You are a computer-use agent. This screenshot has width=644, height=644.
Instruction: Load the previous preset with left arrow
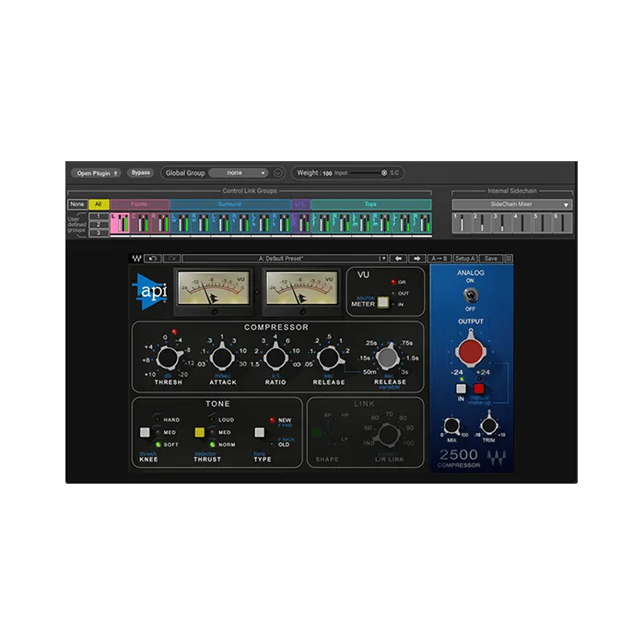tap(398, 258)
